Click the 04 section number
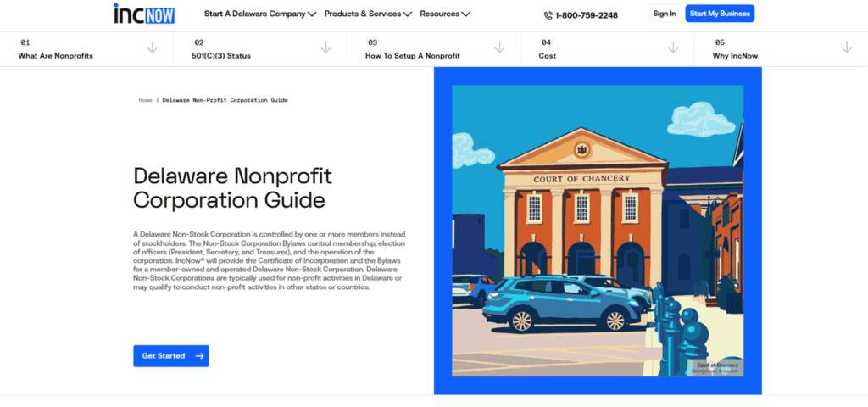Image resolution: width=868 pixels, height=407 pixels. pyautogui.click(x=547, y=42)
